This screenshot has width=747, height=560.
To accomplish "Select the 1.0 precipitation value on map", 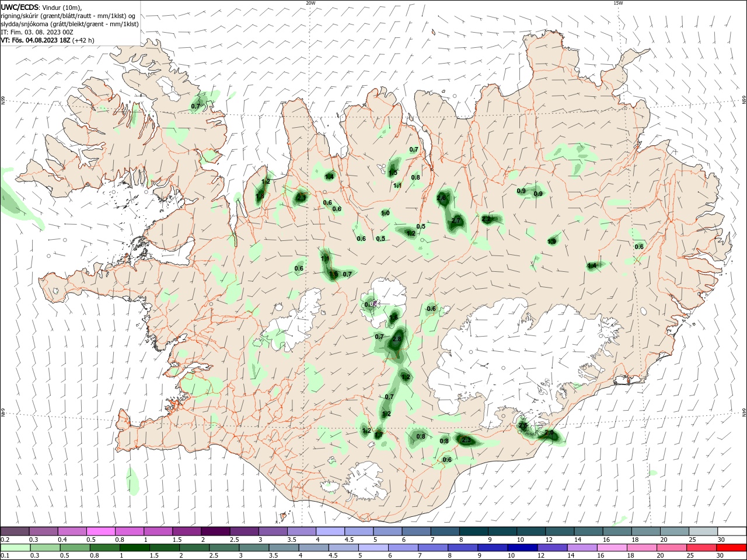I will click(x=385, y=213).
